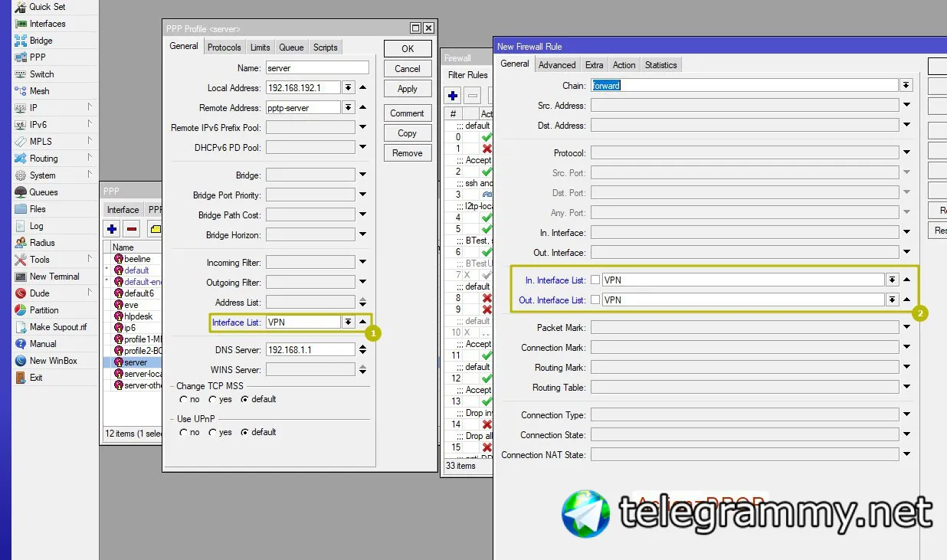
Task: Switch to the Queue tab in PPP Profile
Action: click(x=292, y=47)
